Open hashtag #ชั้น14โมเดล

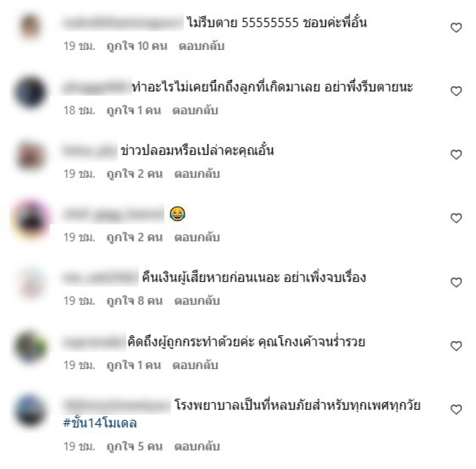[100, 423]
